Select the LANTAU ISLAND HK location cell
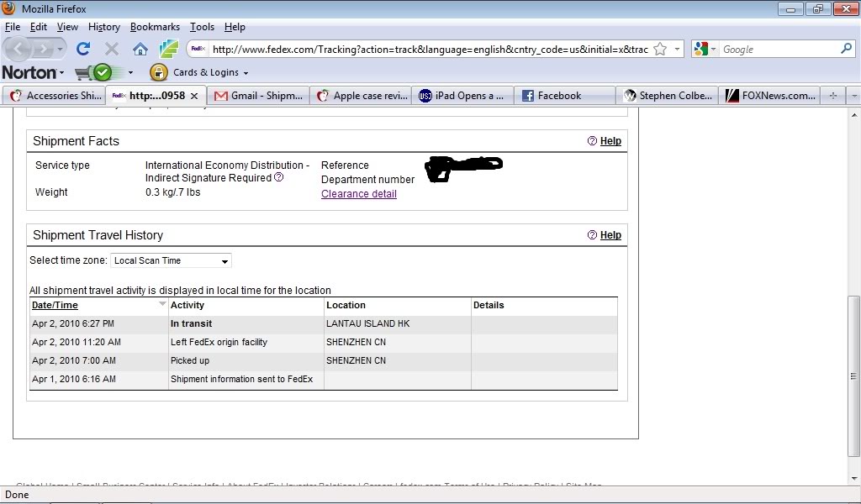 tap(398, 323)
